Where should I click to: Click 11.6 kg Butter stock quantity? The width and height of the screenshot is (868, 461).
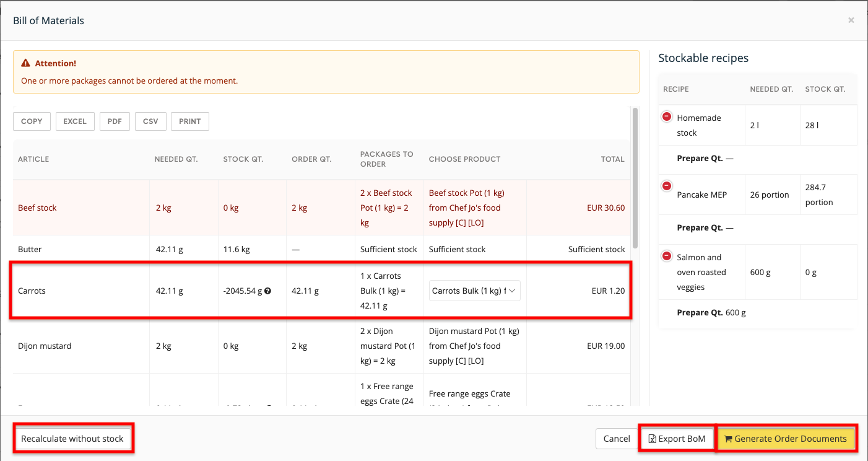click(237, 249)
